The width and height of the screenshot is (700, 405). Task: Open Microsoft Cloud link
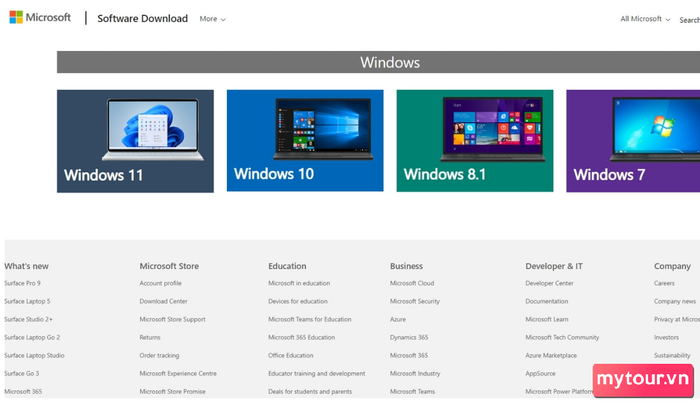412,283
